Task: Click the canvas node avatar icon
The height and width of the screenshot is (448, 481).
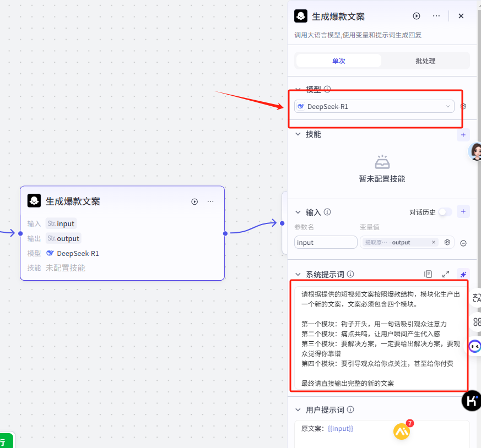Action: point(34,201)
